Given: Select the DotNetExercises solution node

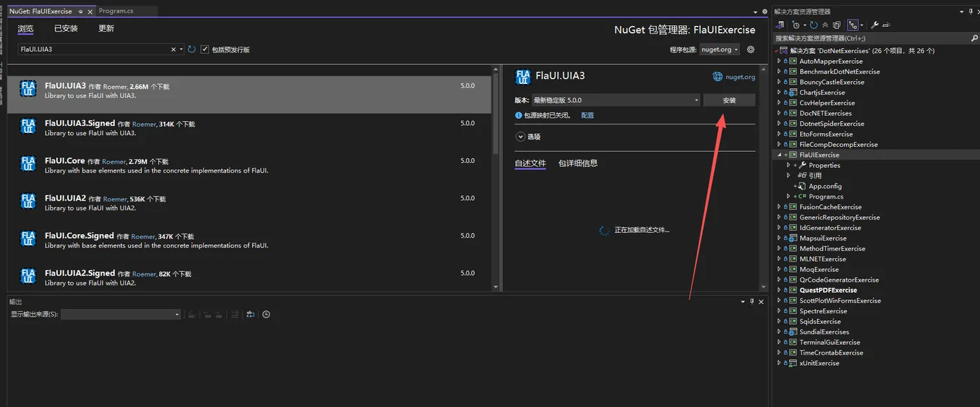Looking at the screenshot, I should pos(862,51).
